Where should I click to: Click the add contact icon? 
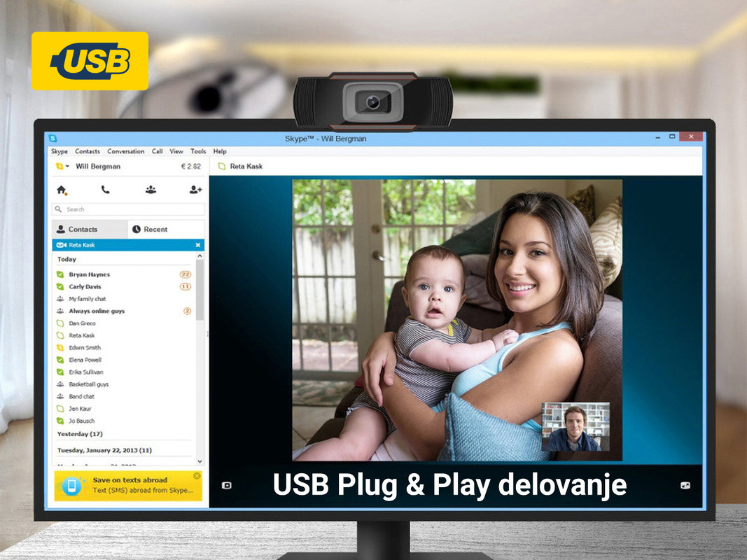[195, 190]
